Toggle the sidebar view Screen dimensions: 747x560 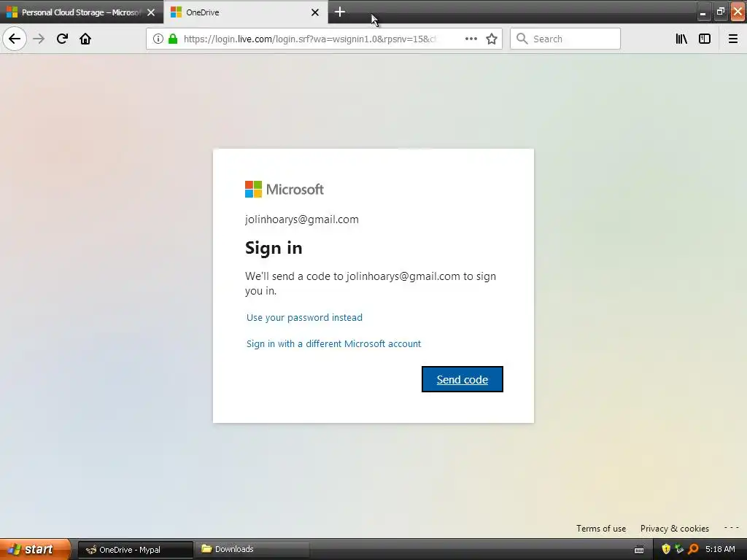[705, 39]
